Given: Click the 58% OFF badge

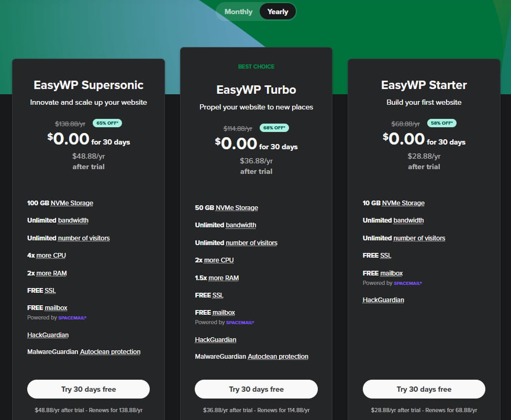Looking at the screenshot, I should click(442, 123).
